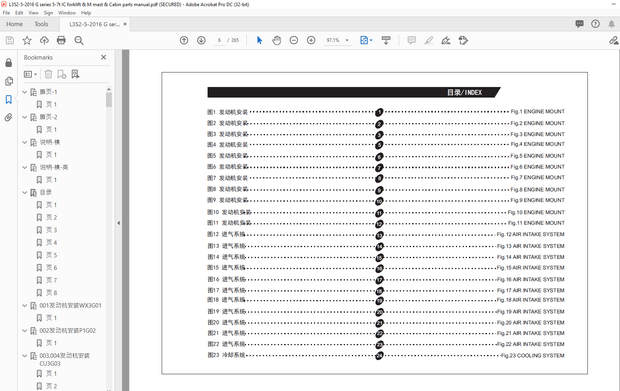
Task: Open the chat messages icon
Action: (x=580, y=24)
